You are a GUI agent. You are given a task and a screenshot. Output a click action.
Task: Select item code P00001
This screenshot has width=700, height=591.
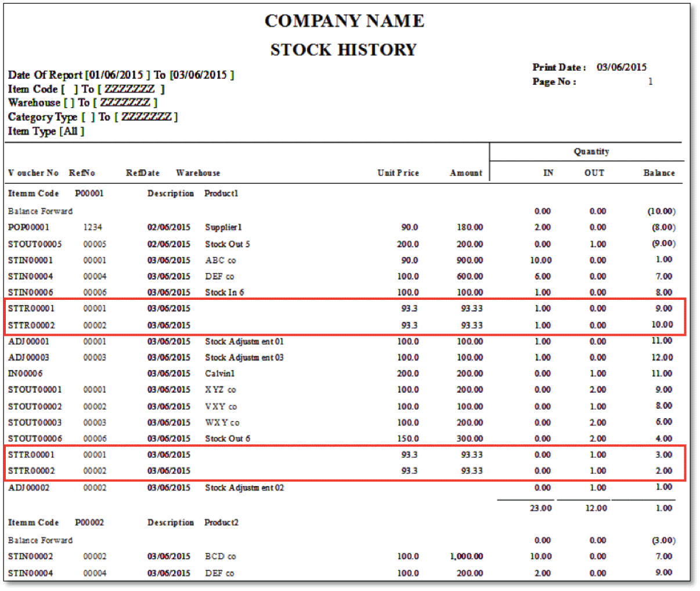tap(89, 193)
